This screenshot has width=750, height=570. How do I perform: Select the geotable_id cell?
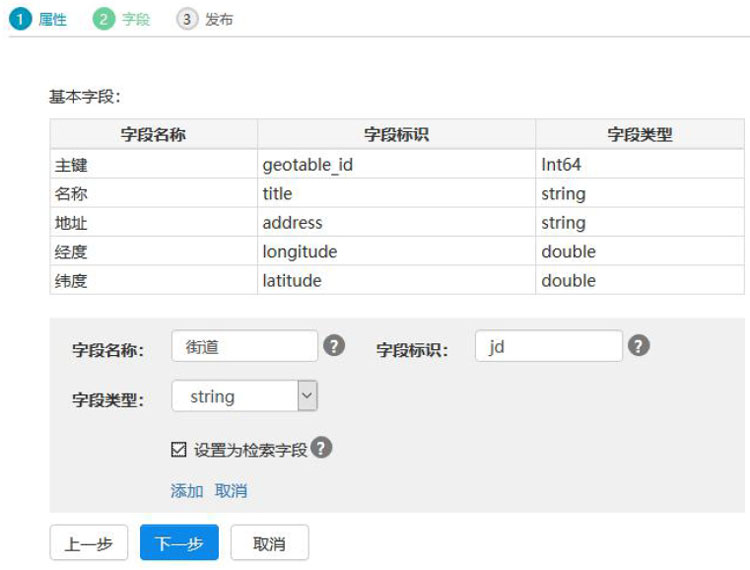(397, 164)
